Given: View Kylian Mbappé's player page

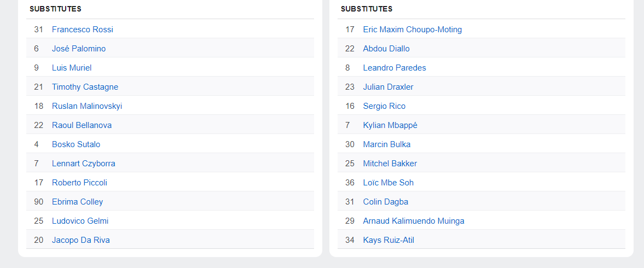Looking at the screenshot, I should (x=390, y=125).
